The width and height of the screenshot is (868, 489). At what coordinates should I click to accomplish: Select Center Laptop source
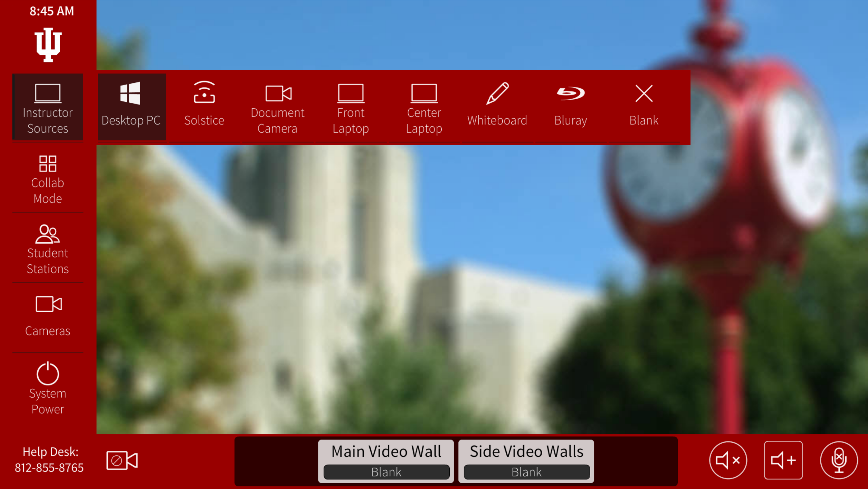coord(423,107)
